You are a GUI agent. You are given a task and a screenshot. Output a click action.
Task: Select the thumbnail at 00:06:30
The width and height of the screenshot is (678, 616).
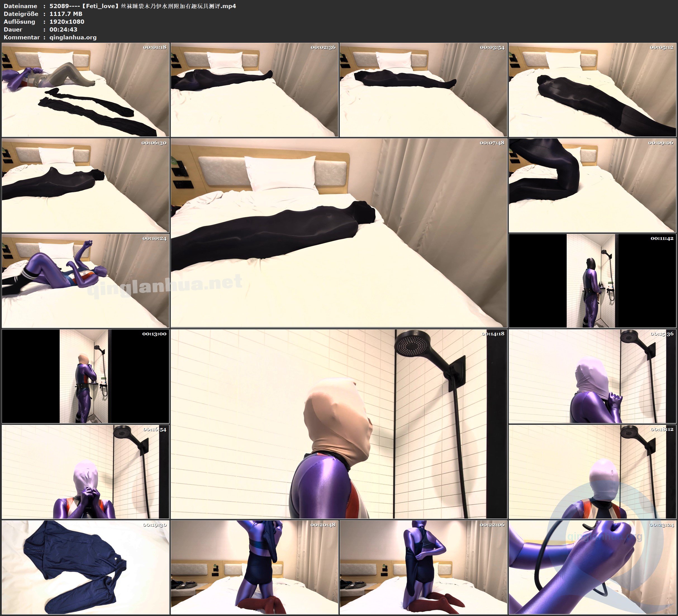pyautogui.click(x=85, y=185)
